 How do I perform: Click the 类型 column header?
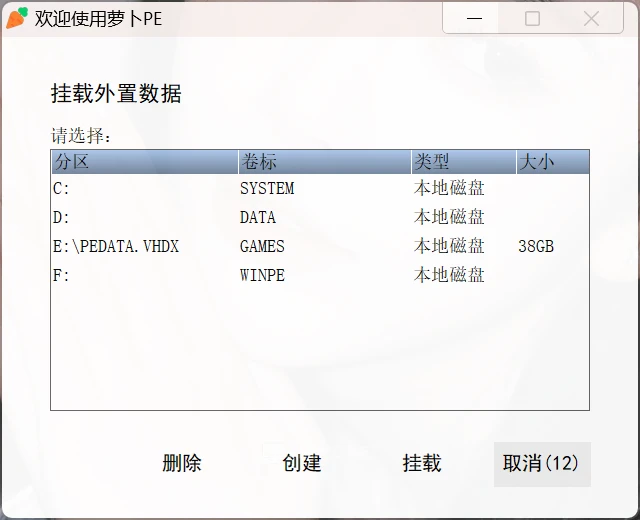[464, 162]
